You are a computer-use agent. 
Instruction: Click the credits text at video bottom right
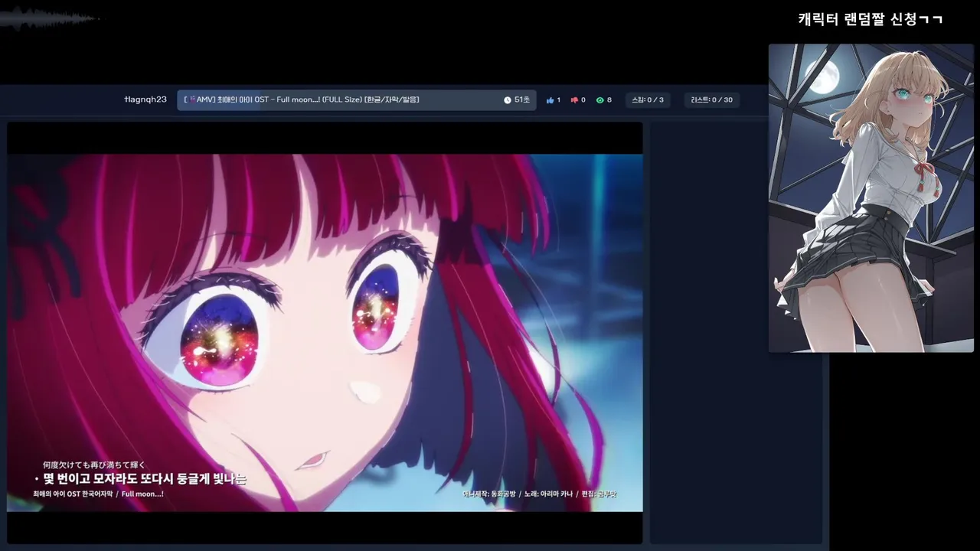540,494
